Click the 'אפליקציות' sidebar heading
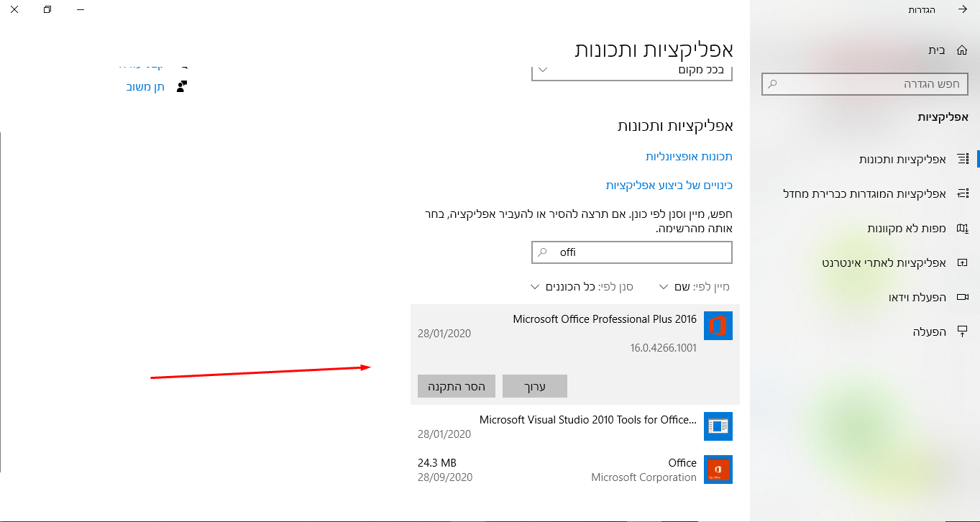The width and height of the screenshot is (980, 522). point(943,116)
